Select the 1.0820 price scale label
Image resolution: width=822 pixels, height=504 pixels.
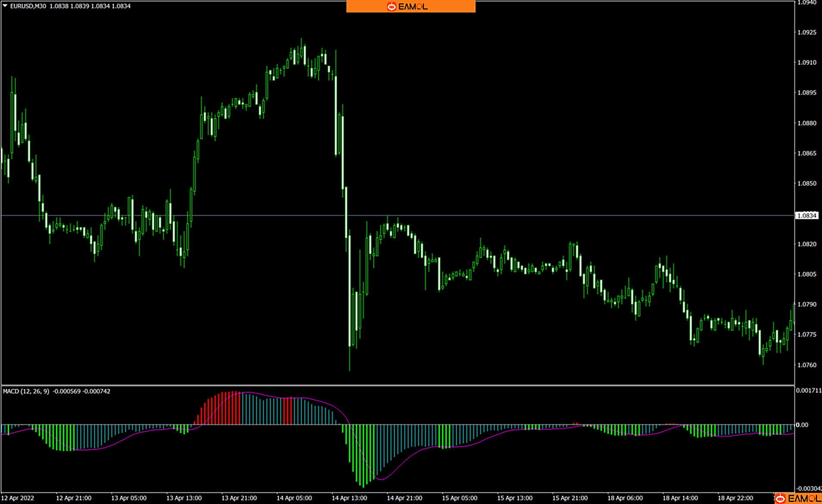pos(806,244)
